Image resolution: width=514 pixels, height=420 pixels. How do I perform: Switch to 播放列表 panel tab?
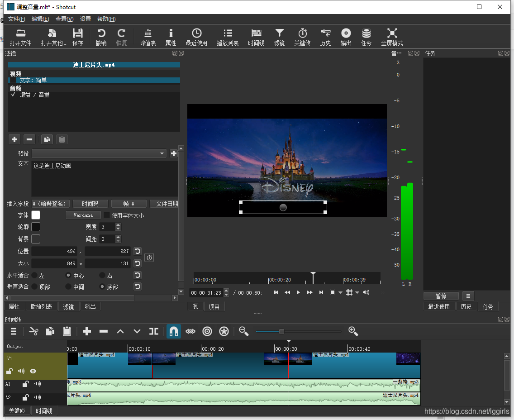pyautogui.click(x=41, y=306)
